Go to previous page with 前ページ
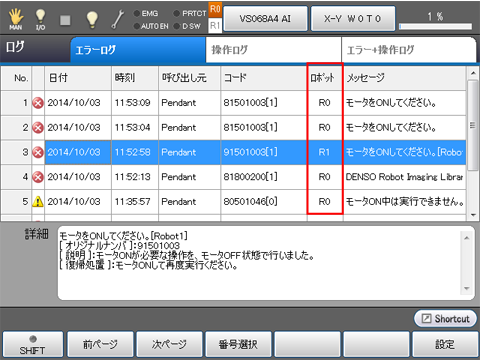Image resolution: width=481 pixels, height=360 pixels. pos(100,345)
